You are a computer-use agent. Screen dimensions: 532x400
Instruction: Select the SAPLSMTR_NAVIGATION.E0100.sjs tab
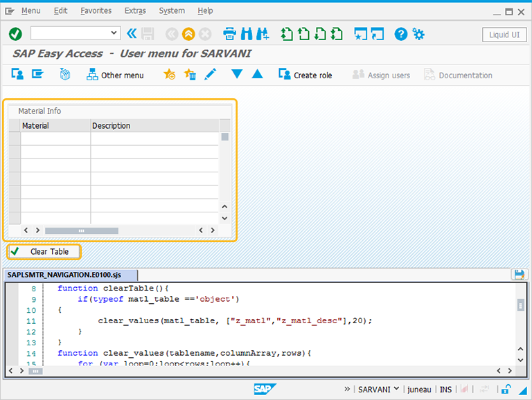[71, 275]
